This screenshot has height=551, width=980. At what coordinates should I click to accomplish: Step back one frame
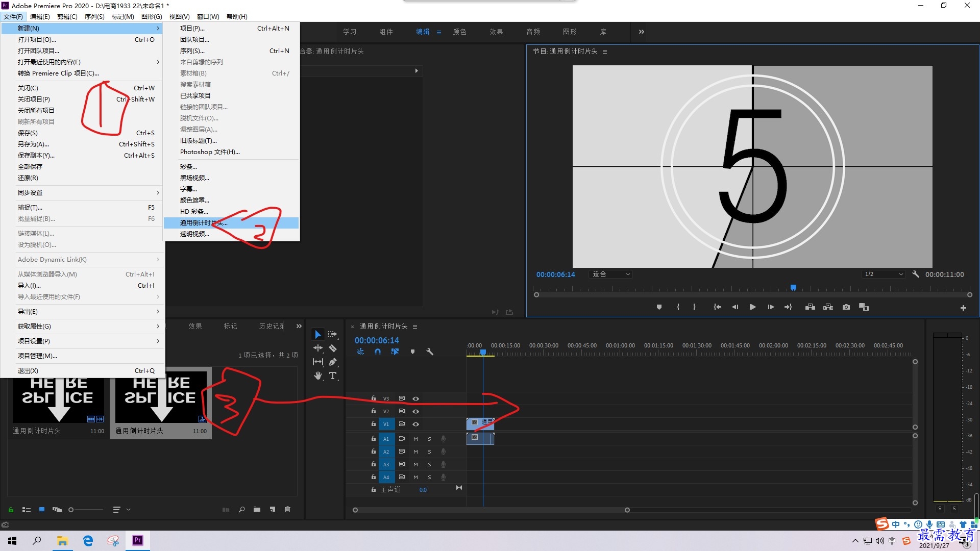point(735,307)
